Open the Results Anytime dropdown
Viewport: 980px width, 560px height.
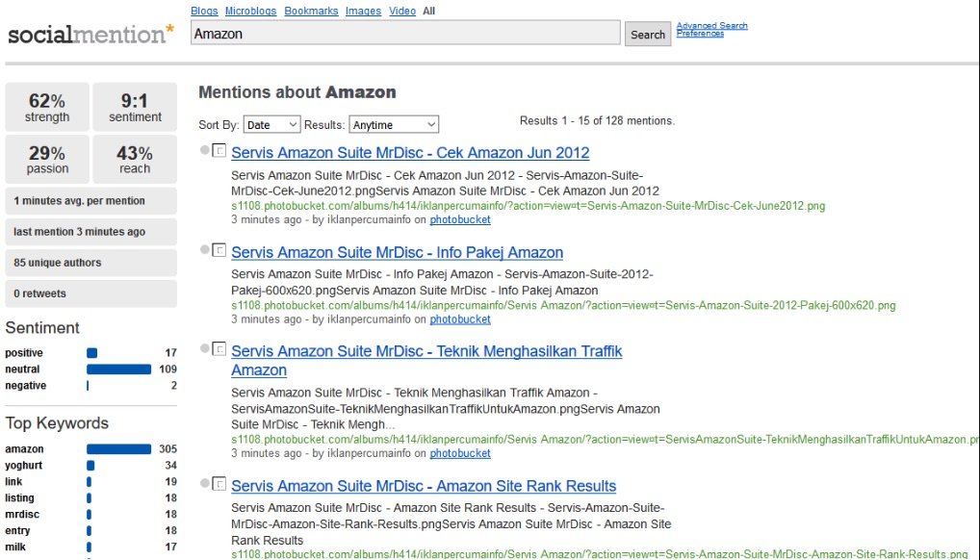click(393, 125)
